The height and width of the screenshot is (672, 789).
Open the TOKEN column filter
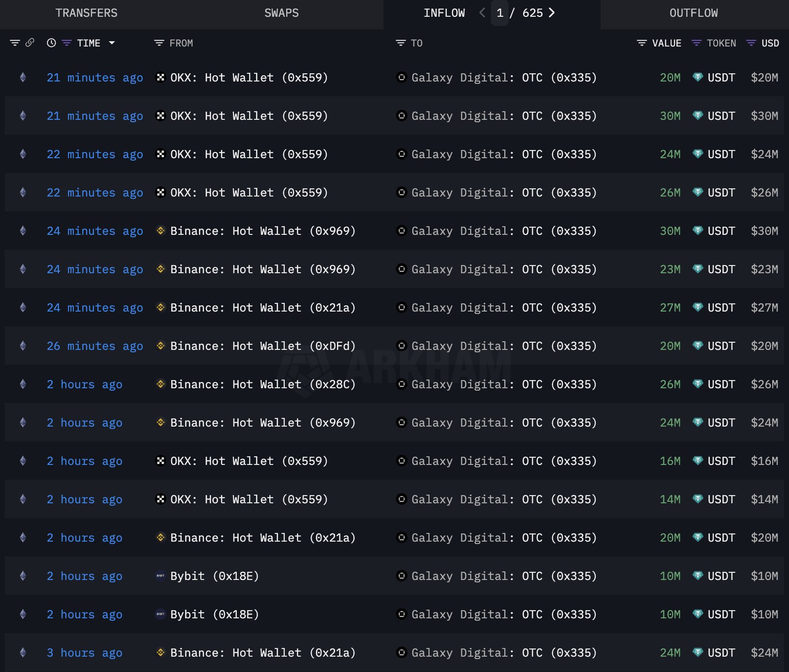696,43
